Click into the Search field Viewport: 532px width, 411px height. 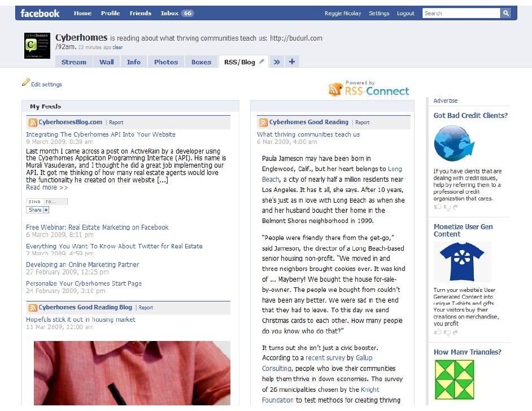461,13
